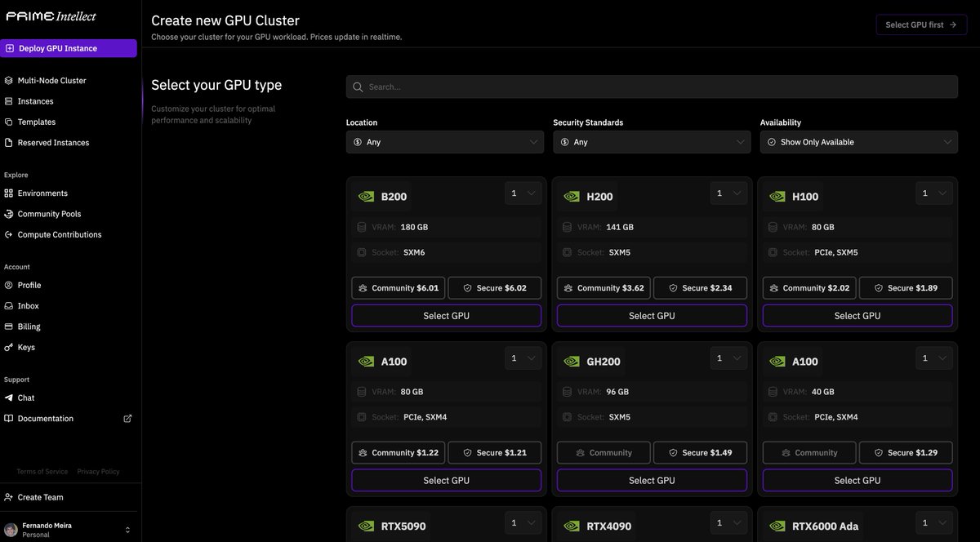Click the NVIDIA logo on H100 card
Viewport: 980px width, 542px height.
point(777,197)
